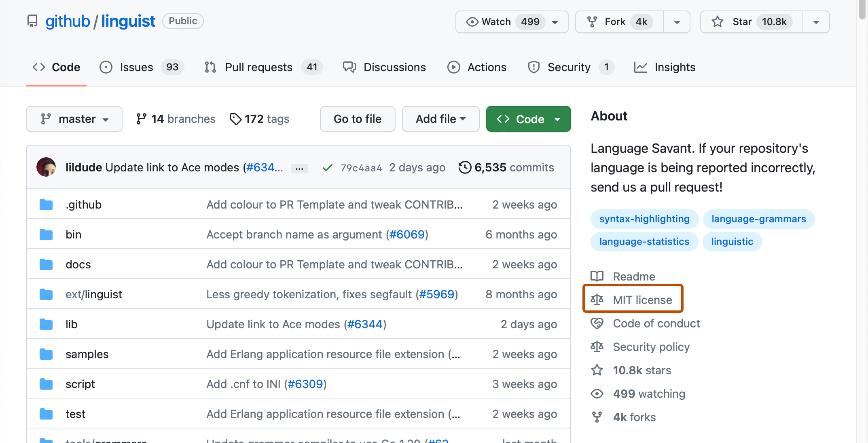Expand the Watch dropdown arrow

point(555,21)
